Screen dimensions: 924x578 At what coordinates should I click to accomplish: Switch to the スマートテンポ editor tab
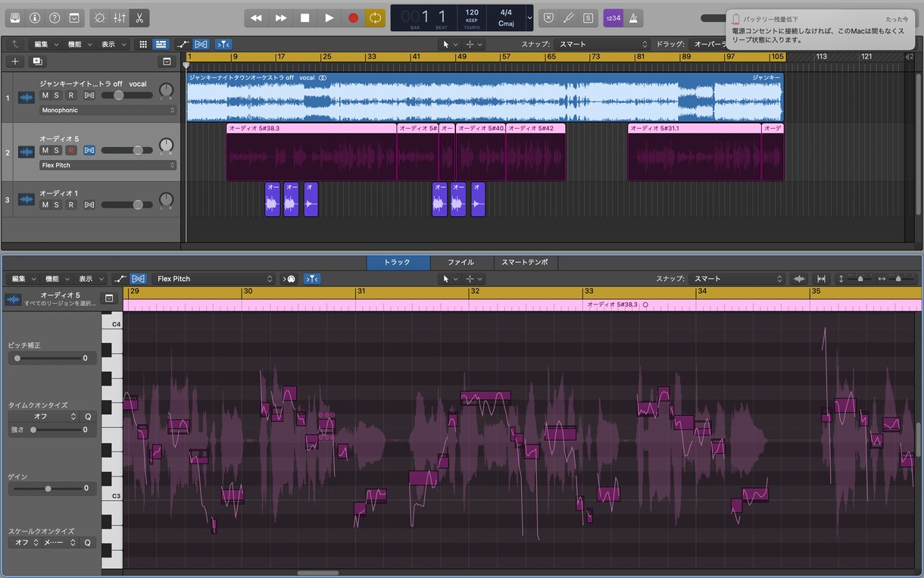tap(526, 262)
